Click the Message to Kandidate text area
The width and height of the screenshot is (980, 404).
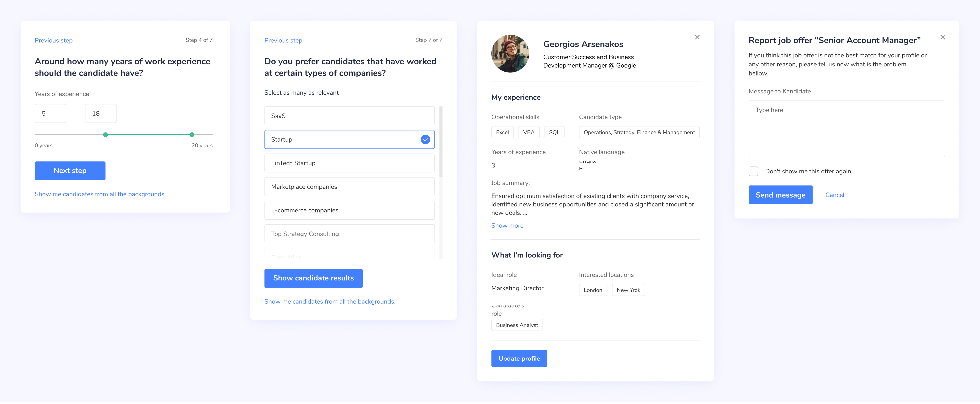[x=846, y=129]
